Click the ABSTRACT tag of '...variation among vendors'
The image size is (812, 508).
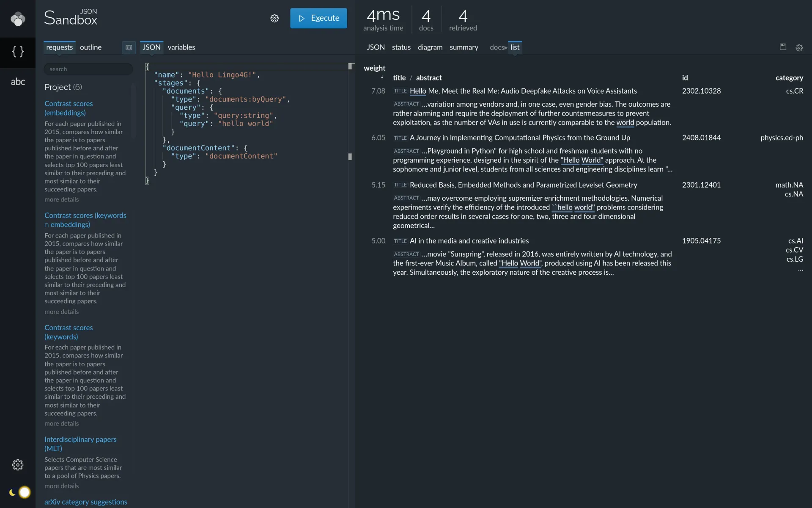point(406,104)
